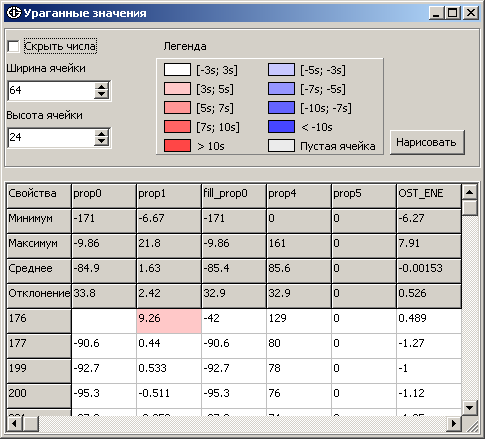Click the maximum value 21.8 for prop1
The image size is (485, 439).
point(169,246)
